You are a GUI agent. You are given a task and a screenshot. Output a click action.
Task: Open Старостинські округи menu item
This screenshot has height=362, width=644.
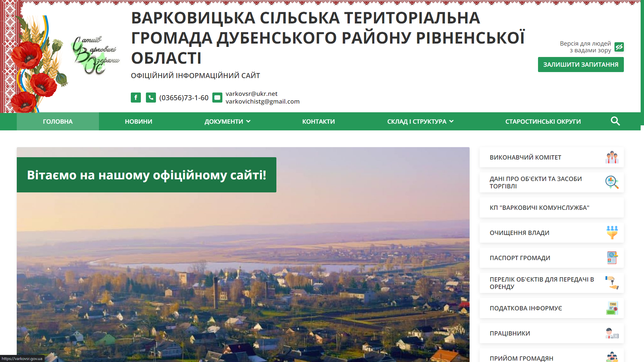coord(543,121)
